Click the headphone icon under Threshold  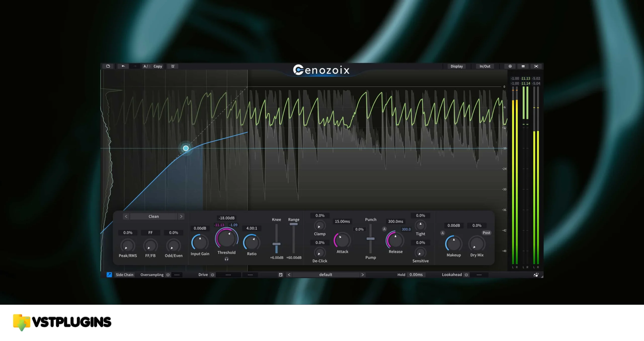point(226,259)
